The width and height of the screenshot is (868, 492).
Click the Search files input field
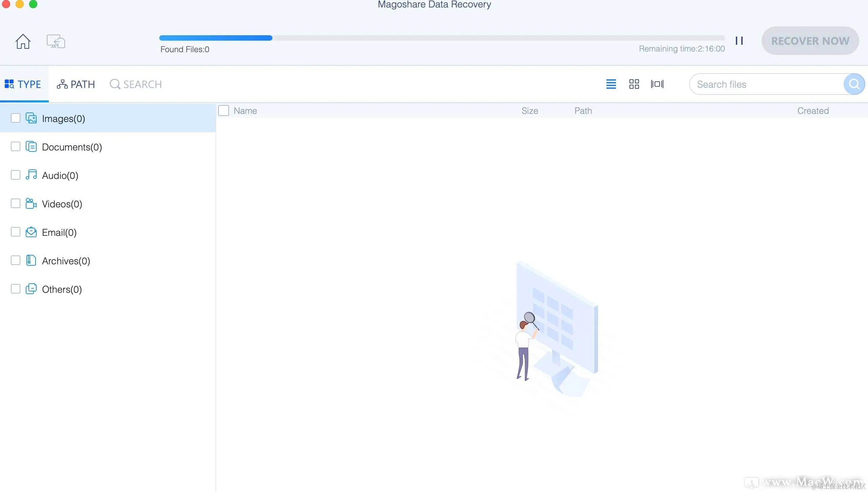pos(766,84)
